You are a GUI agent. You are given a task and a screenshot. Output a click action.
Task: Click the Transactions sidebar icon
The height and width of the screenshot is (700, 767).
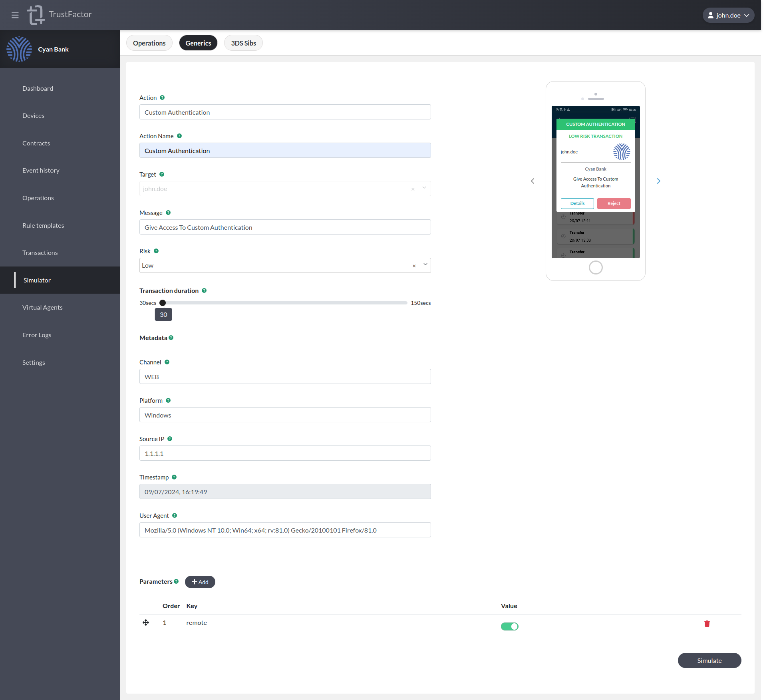pos(60,252)
